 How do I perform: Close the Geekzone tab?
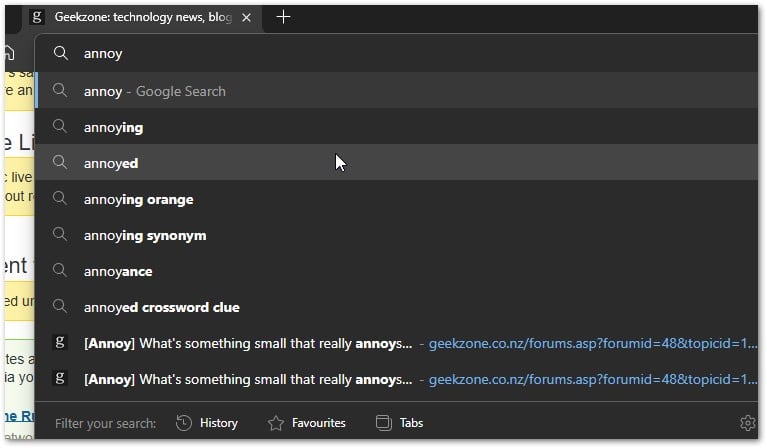[247, 18]
